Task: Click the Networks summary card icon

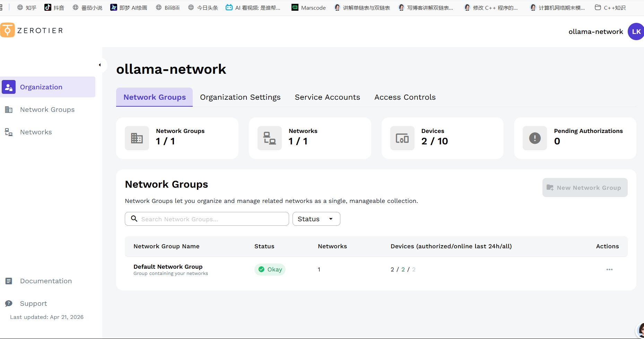Action: [x=270, y=138]
